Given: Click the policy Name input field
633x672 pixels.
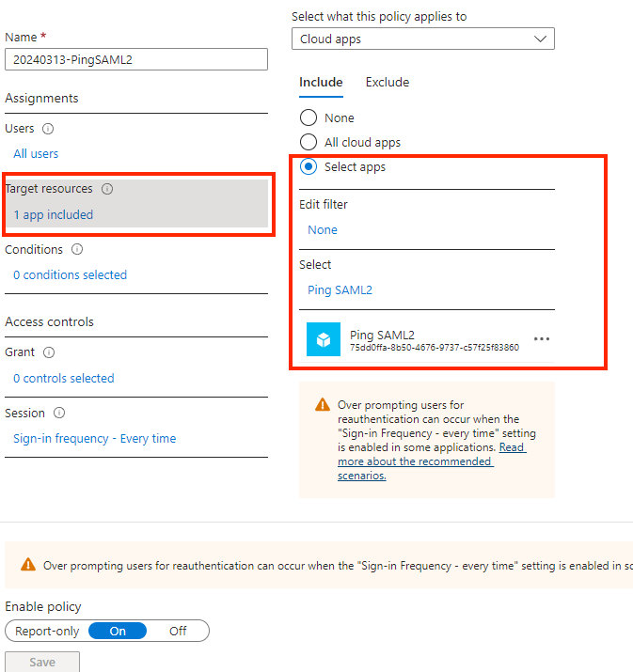Looking at the screenshot, I should pyautogui.click(x=136, y=59).
